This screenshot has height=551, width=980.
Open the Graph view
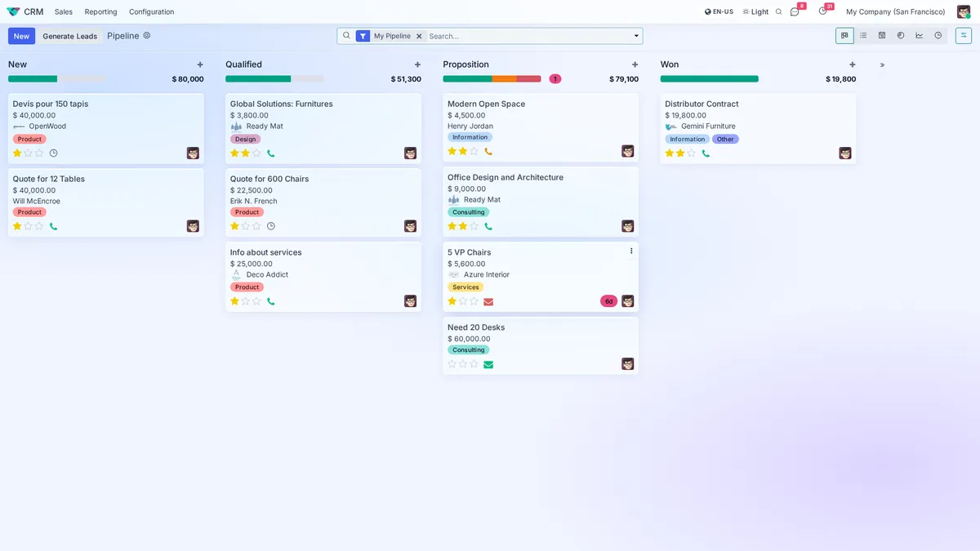point(920,35)
